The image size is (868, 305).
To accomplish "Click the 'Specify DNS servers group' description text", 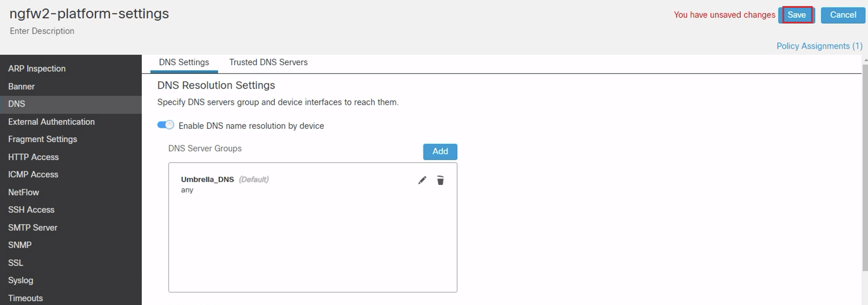I will tap(278, 102).
